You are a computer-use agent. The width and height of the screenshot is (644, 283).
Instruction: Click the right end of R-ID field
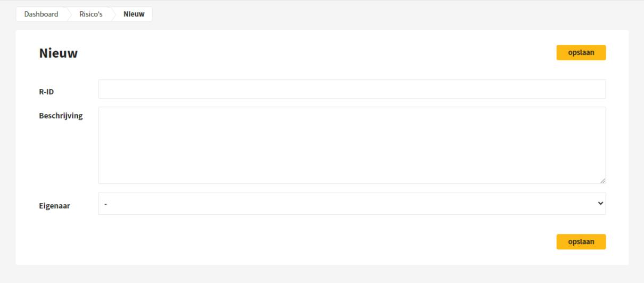coord(600,89)
